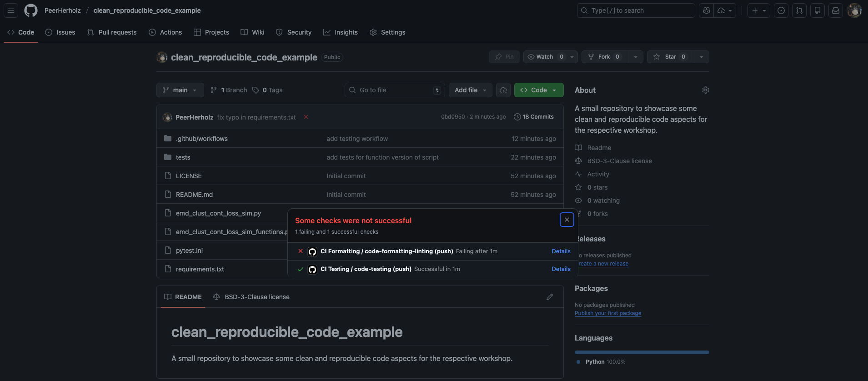This screenshot has height=381, width=868.
Task: Switch to the Issues tab
Action: [x=60, y=32]
